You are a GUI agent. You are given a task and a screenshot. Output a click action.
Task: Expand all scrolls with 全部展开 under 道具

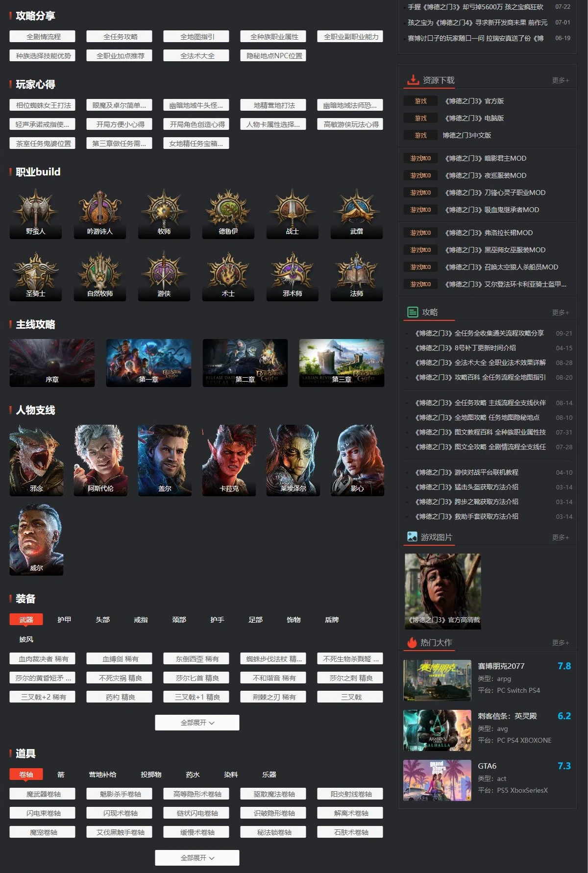[x=197, y=858]
